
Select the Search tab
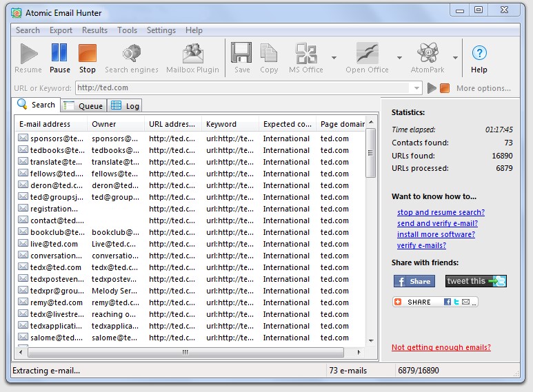(x=36, y=105)
